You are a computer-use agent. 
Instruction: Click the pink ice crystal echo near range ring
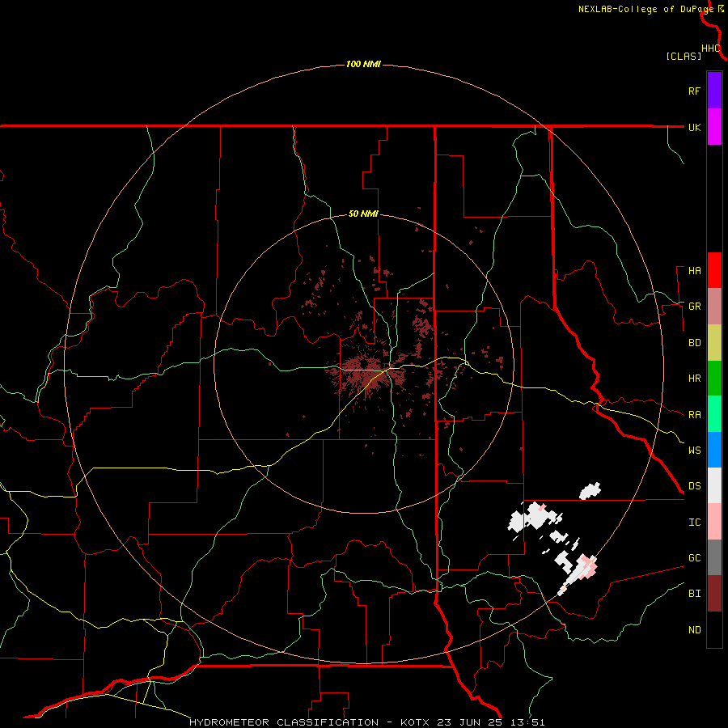pos(589,566)
